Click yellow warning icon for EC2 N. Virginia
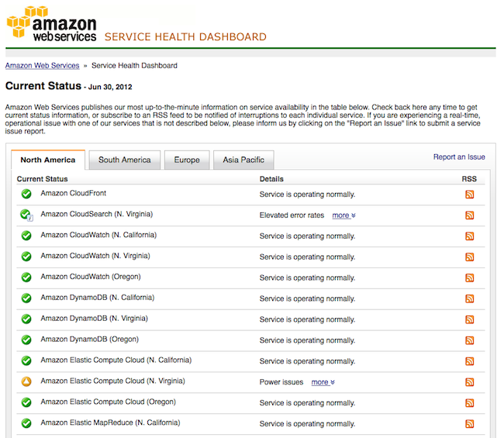The width and height of the screenshot is (504, 438). coord(26,382)
